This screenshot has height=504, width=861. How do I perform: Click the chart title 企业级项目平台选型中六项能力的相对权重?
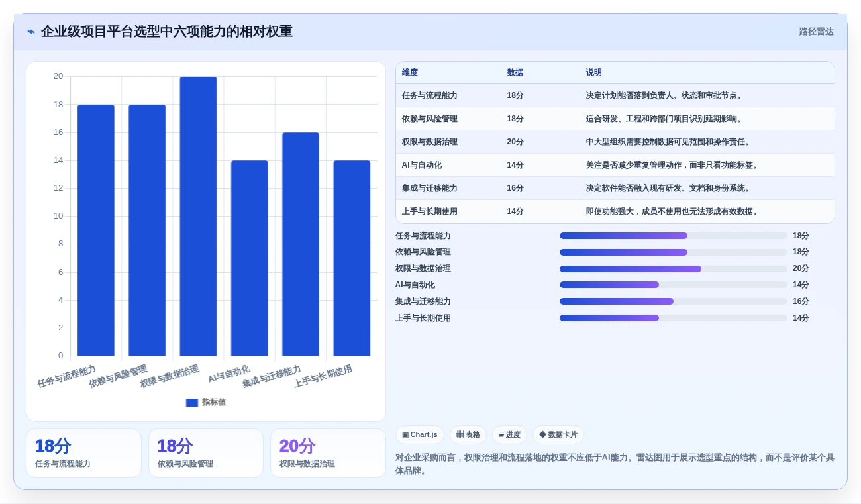point(167,32)
